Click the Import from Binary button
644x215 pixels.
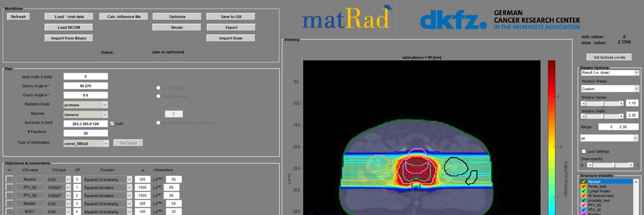coord(68,38)
